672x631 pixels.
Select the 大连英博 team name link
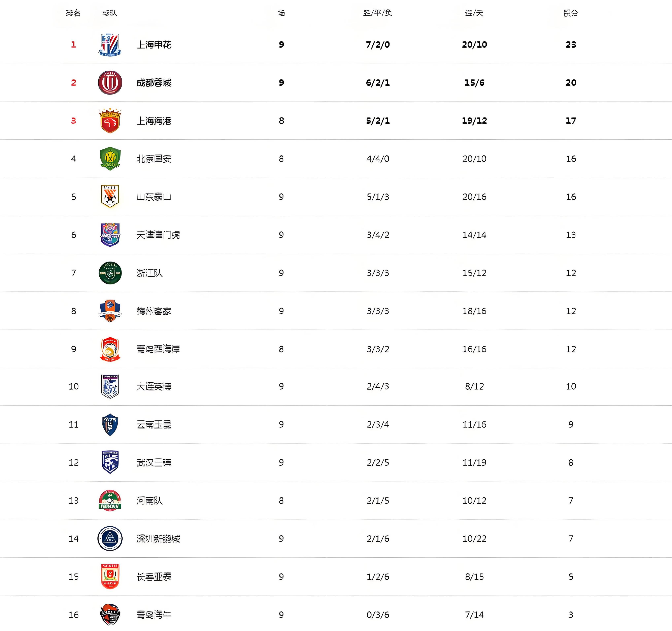coord(154,386)
